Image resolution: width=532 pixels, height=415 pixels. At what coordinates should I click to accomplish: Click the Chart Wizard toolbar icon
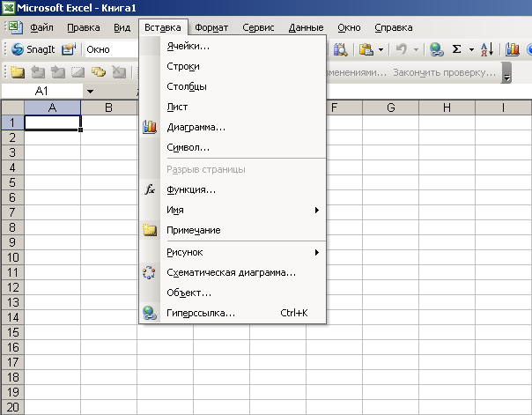[x=513, y=49]
